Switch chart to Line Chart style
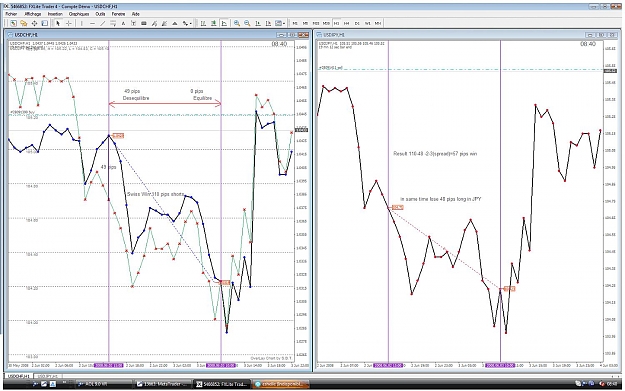The image size is (625, 391). pos(224,24)
